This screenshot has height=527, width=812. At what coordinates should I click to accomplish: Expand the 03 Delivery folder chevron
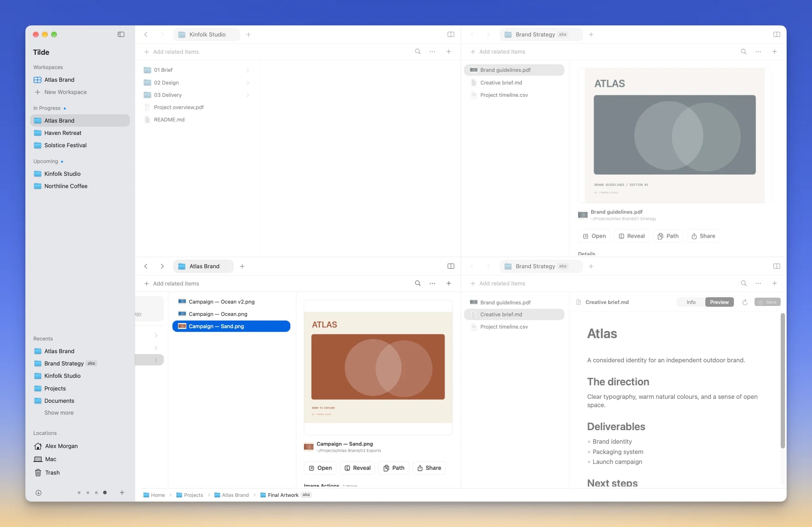pyautogui.click(x=248, y=95)
